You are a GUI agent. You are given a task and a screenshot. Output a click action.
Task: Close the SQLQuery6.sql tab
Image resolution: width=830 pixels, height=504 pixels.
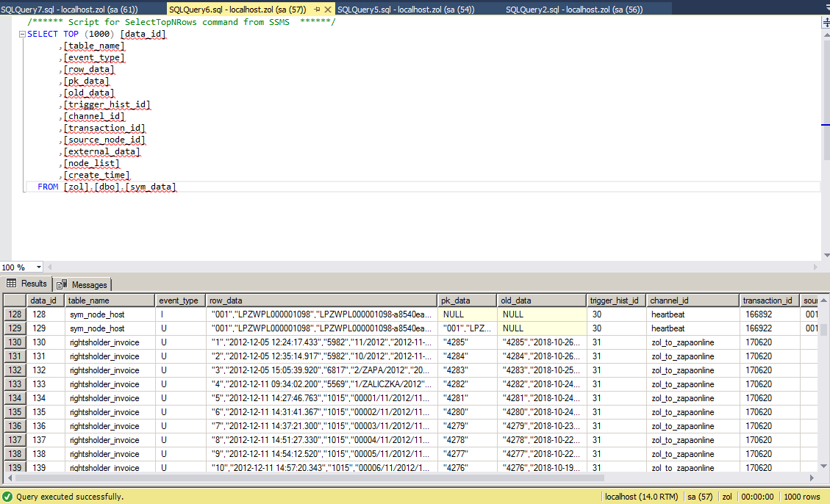coord(329,10)
